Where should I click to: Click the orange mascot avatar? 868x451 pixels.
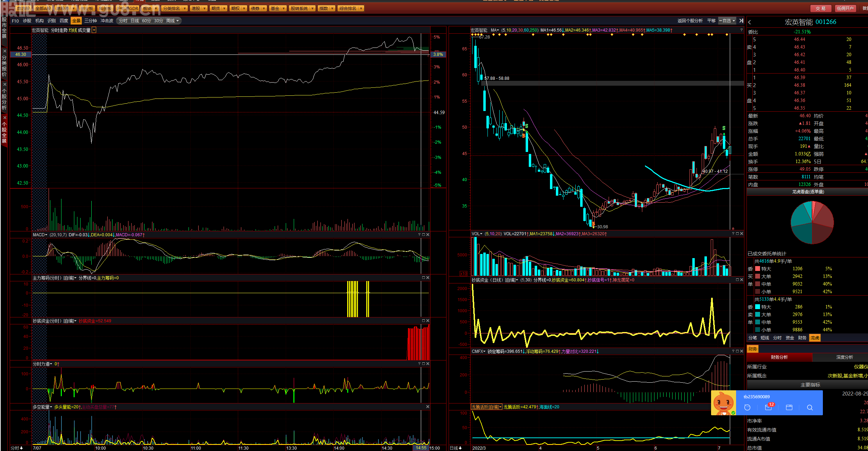[x=724, y=403]
